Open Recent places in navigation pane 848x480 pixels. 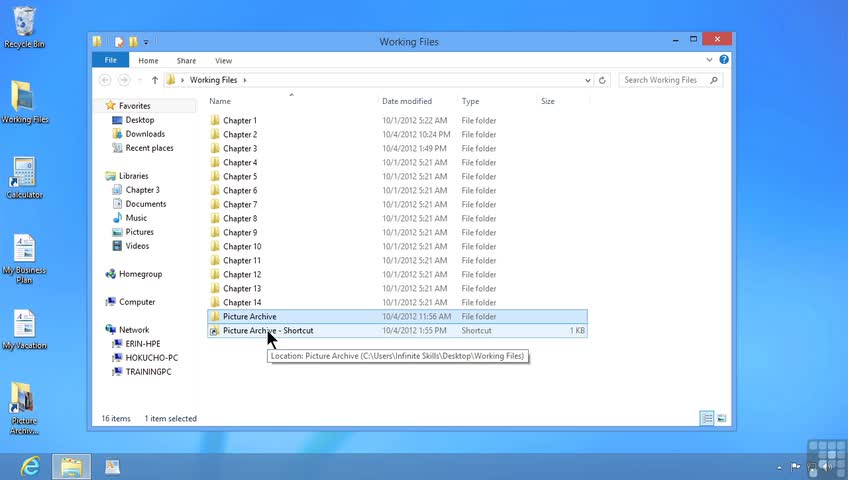[x=149, y=148]
